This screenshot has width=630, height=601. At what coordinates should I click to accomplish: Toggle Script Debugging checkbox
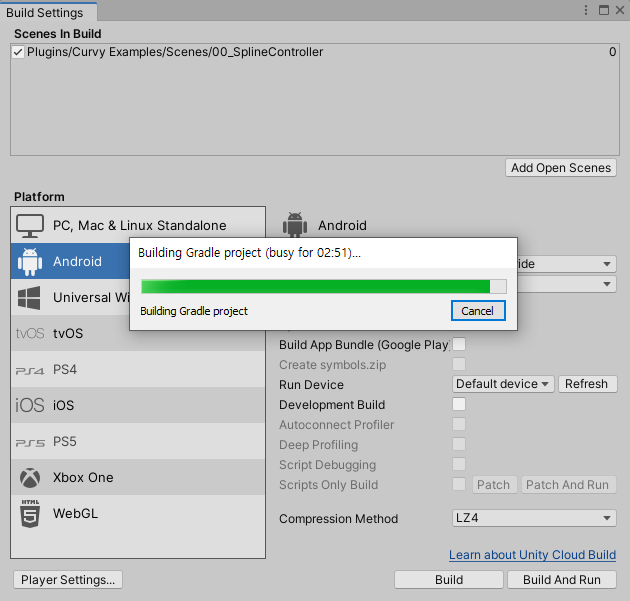(459, 464)
